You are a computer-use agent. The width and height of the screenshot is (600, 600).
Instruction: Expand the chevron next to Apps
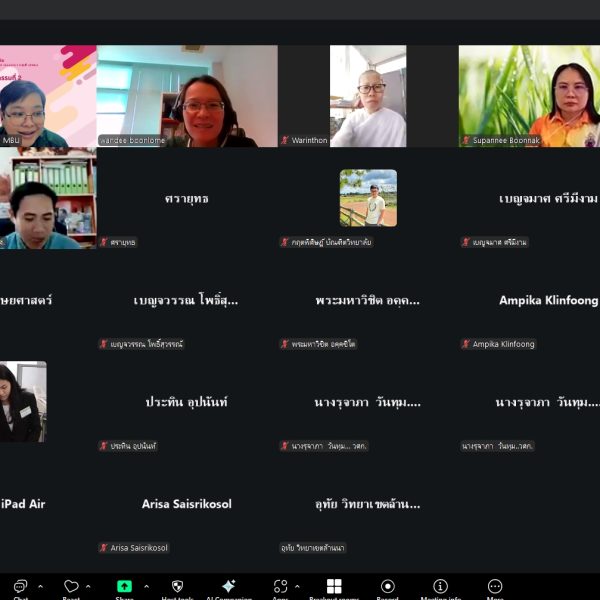(x=297, y=586)
